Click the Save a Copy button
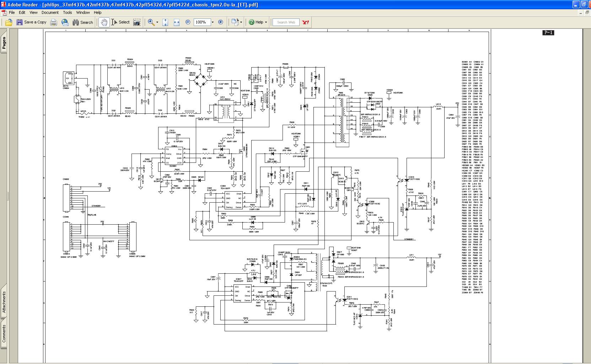Image resolution: width=591 pixels, height=364 pixels. (x=31, y=22)
